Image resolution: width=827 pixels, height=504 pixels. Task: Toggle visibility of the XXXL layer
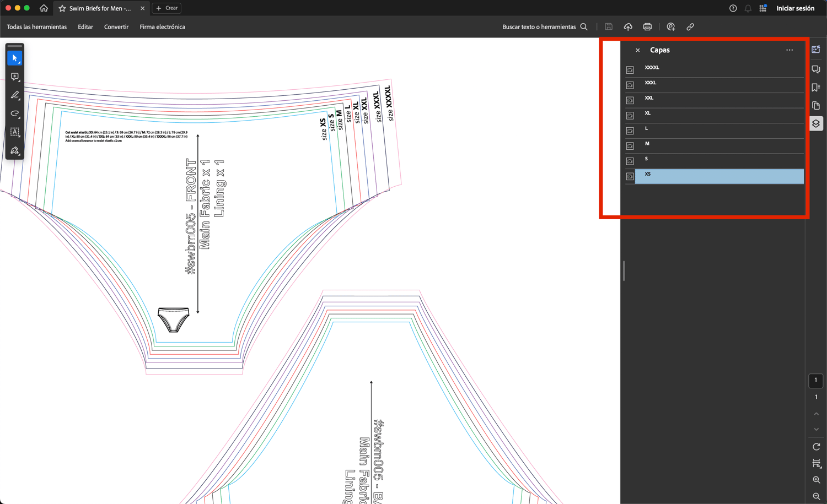[630, 85]
